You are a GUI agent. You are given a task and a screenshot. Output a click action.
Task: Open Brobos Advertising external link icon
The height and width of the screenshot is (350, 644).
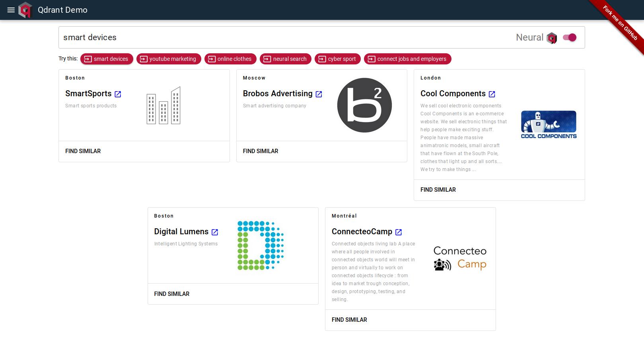tap(319, 94)
